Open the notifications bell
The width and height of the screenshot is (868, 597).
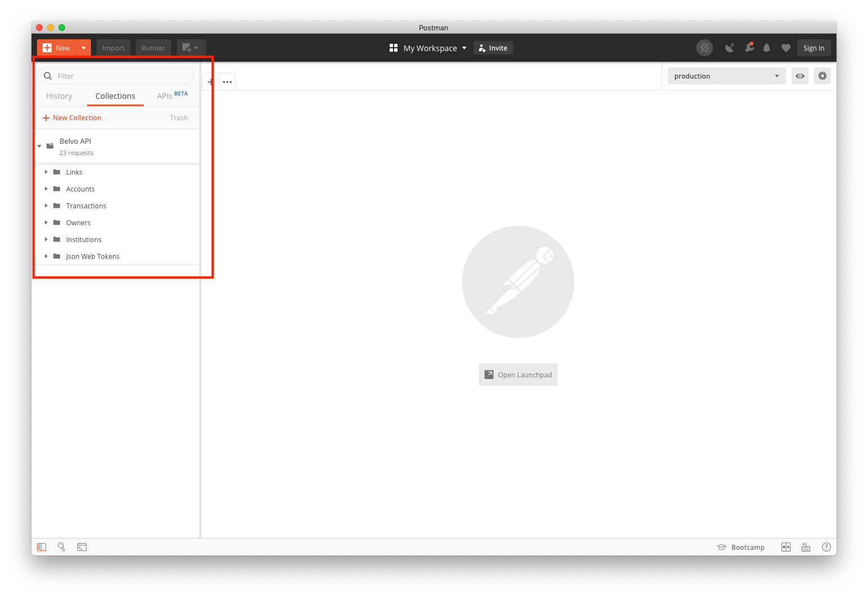pyautogui.click(x=766, y=48)
